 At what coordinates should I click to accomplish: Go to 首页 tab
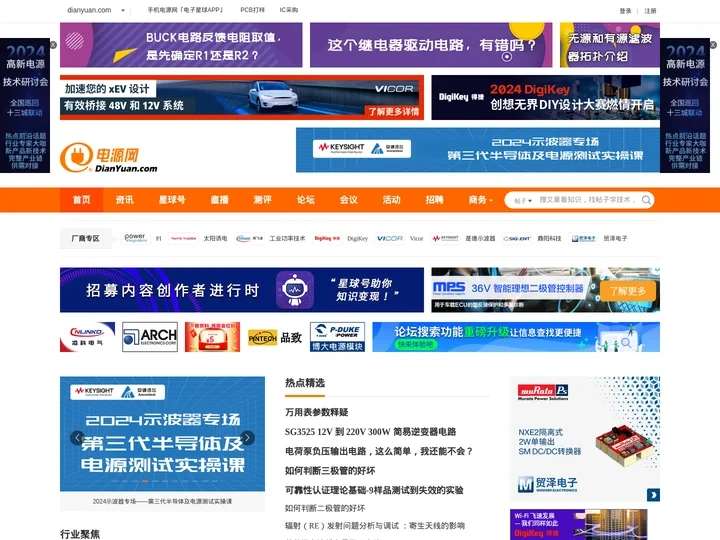click(82, 200)
